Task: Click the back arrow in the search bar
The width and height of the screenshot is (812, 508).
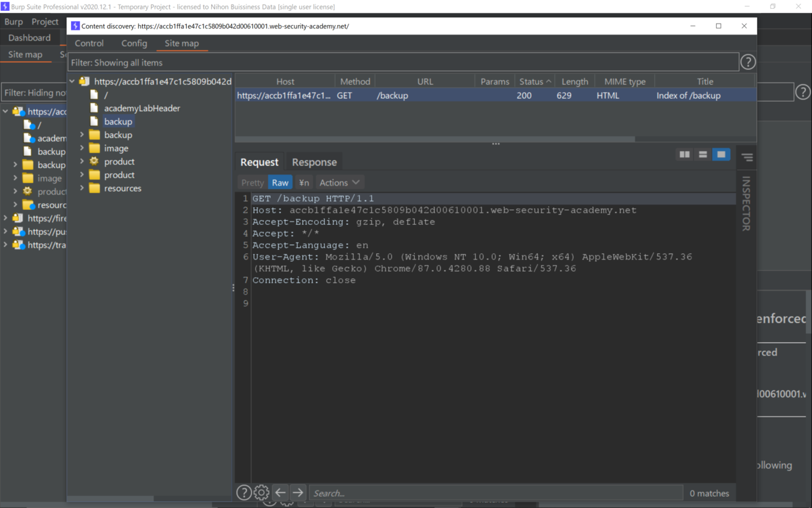Action: tap(280, 492)
